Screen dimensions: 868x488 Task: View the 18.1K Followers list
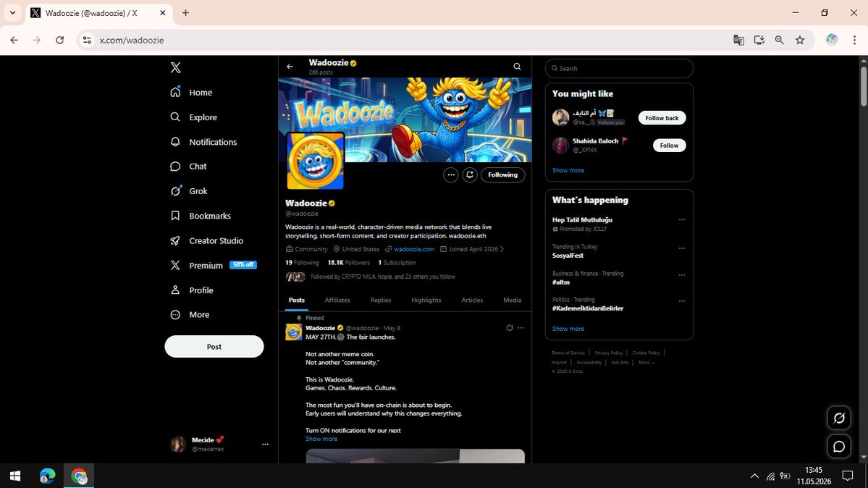tap(348, 263)
